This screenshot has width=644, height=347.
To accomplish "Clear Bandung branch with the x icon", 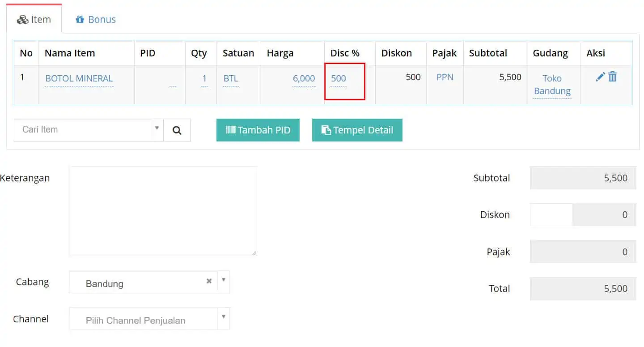I will pos(209,281).
